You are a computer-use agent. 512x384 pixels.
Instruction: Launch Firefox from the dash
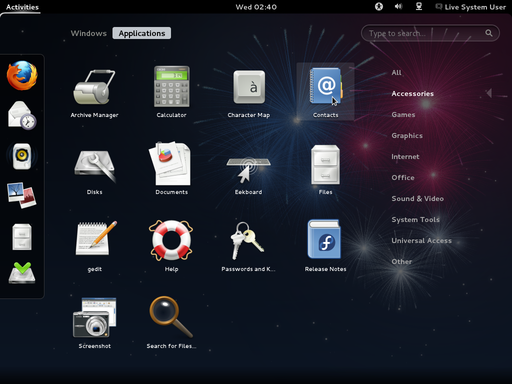coord(22,75)
